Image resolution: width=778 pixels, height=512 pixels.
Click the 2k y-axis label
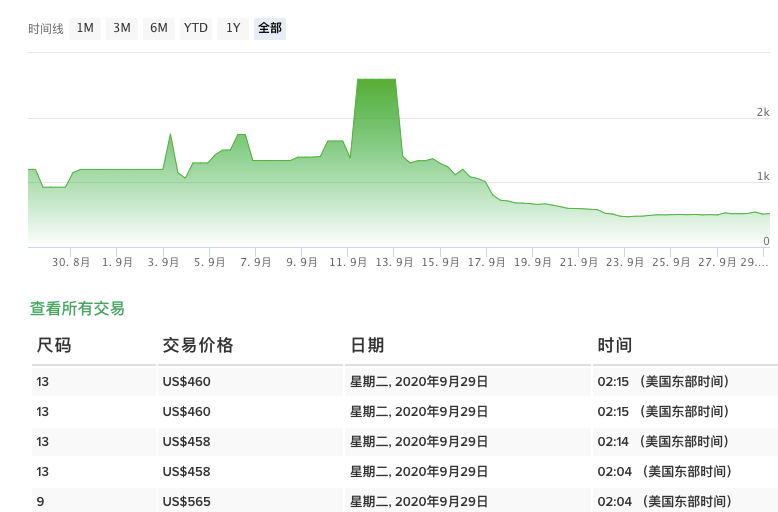click(762, 112)
